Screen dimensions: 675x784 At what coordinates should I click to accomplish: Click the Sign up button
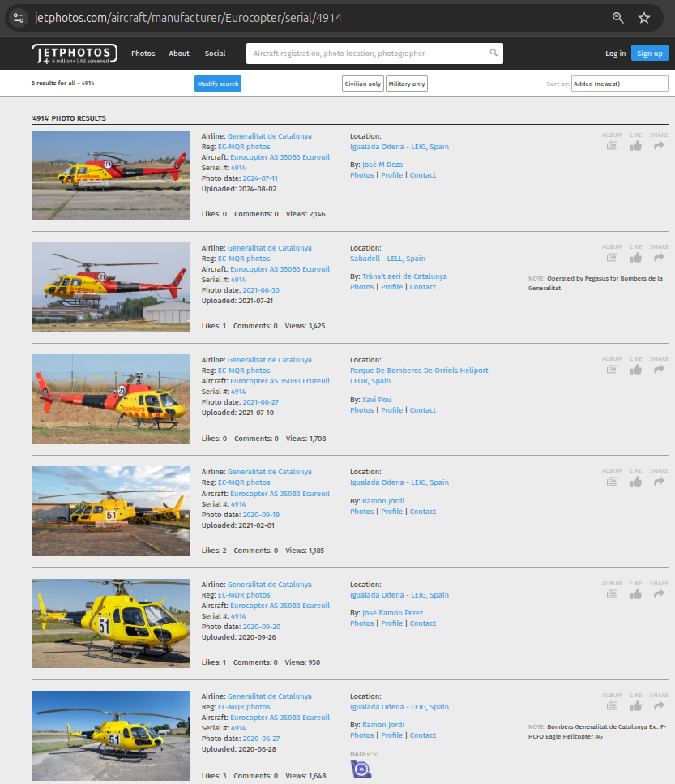click(x=649, y=54)
